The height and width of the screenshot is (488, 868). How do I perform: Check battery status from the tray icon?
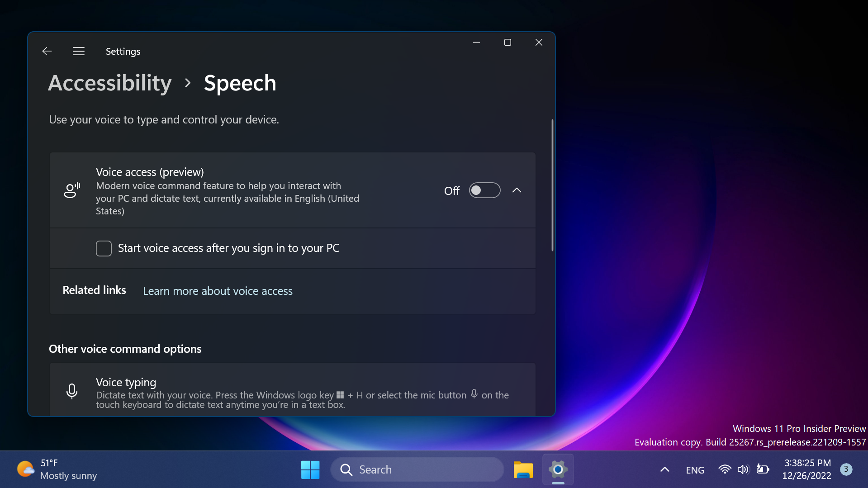pyautogui.click(x=763, y=469)
